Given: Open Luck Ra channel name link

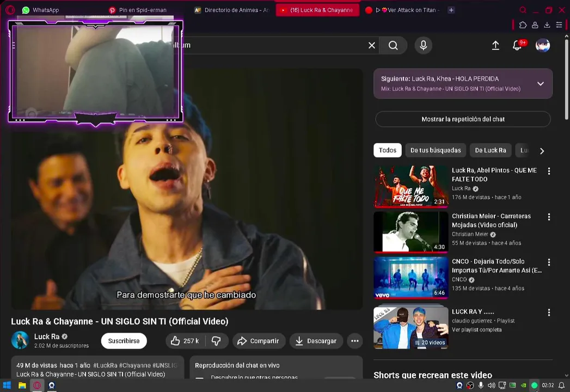Looking at the screenshot, I should (x=47, y=336).
